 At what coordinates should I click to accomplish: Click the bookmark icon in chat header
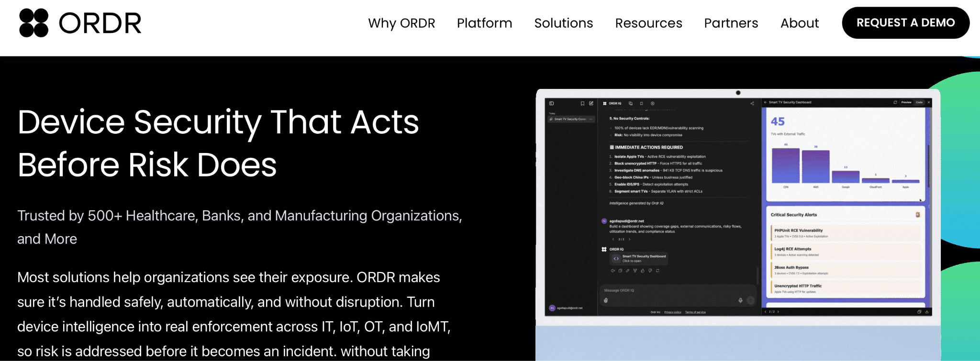(642, 103)
